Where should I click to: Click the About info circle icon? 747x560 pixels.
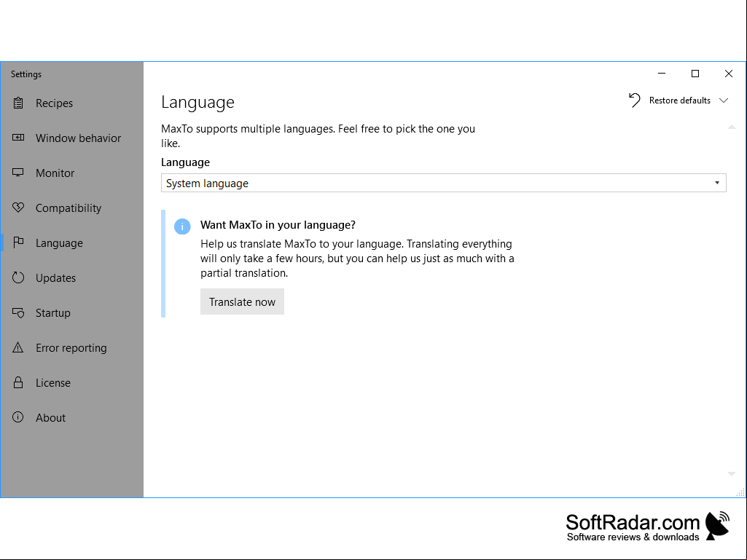click(18, 417)
